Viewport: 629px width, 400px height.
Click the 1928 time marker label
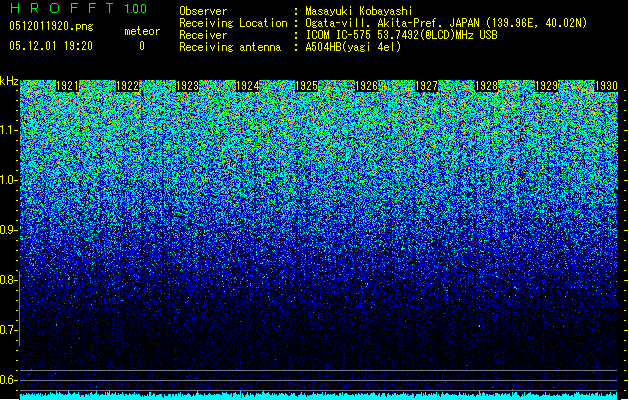pyautogui.click(x=486, y=86)
